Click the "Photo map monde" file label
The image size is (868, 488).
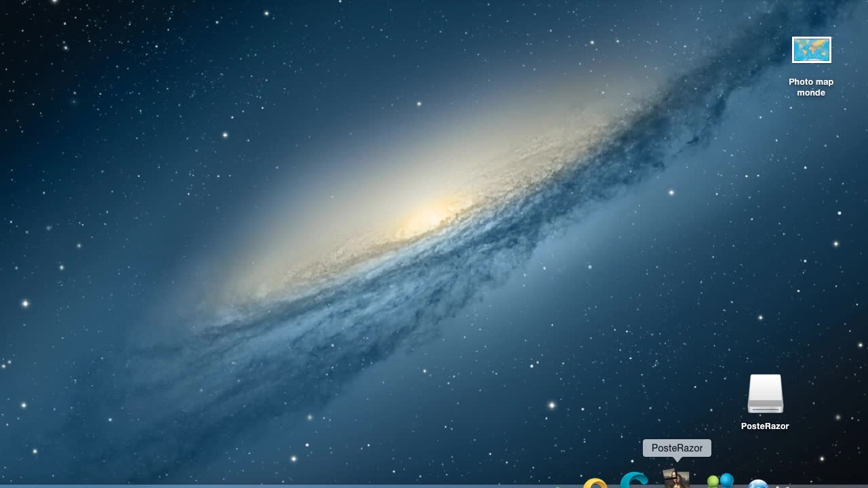pos(811,87)
